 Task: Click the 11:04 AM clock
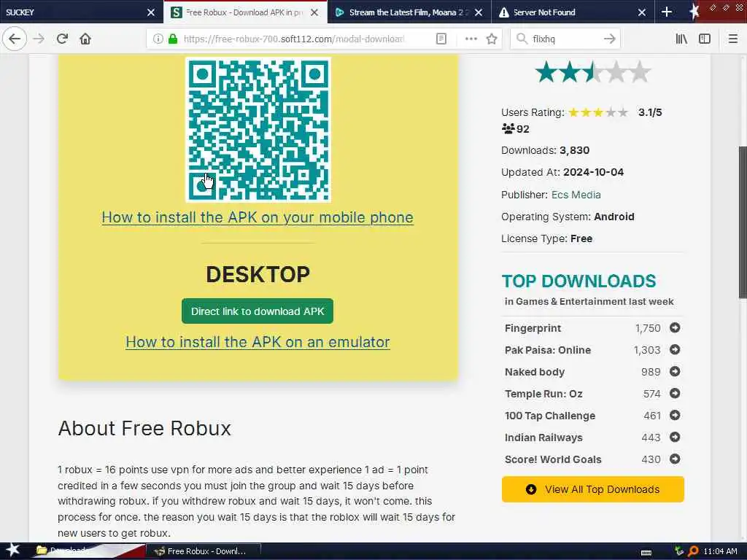pyautogui.click(x=720, y=551)
